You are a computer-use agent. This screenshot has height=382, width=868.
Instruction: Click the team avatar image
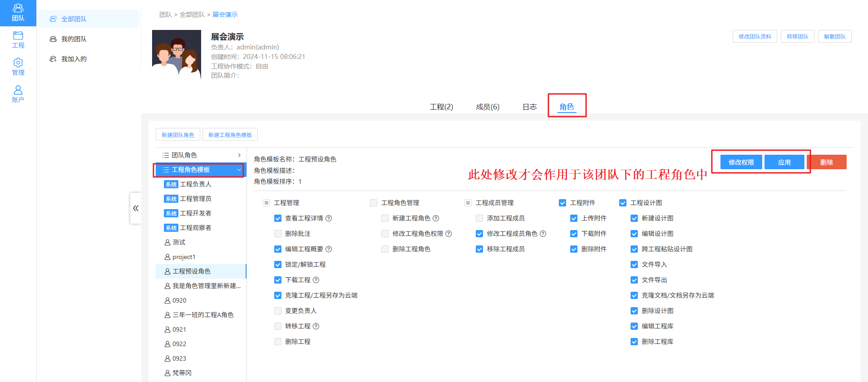[x=177, y=54]
